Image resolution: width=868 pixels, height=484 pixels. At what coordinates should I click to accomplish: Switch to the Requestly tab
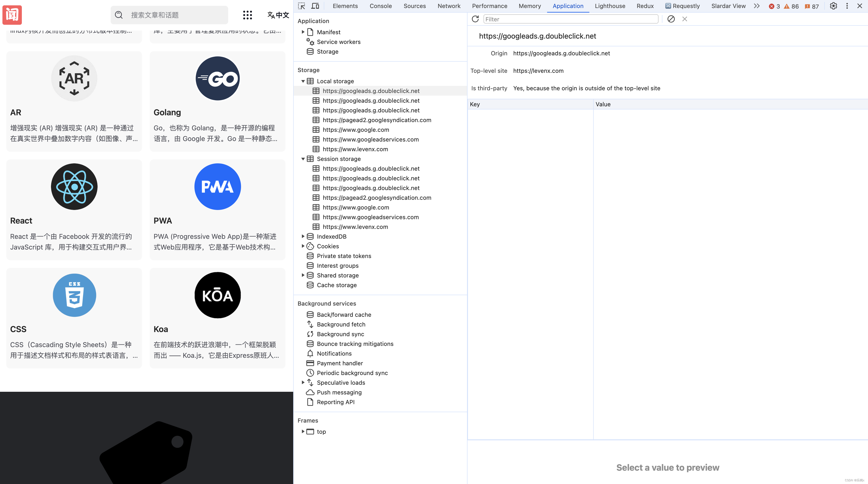point(682,6)
